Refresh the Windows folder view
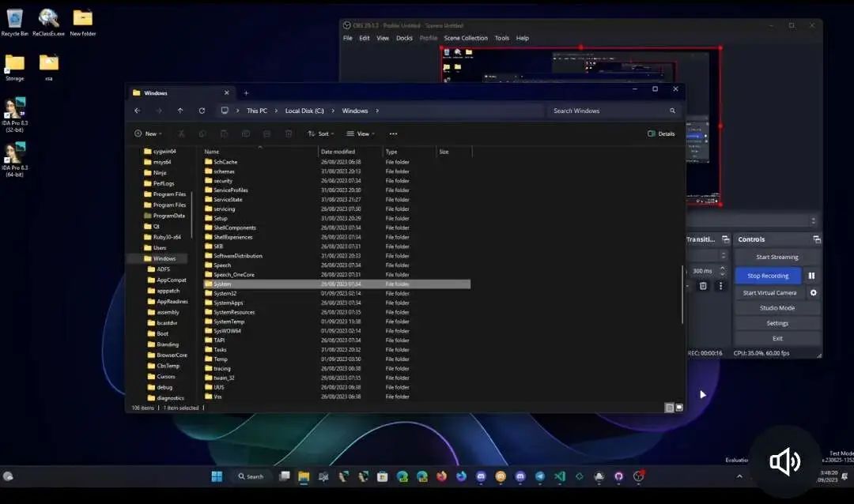The height and width of the screenshot is (504, 854). tap(202, 111)
